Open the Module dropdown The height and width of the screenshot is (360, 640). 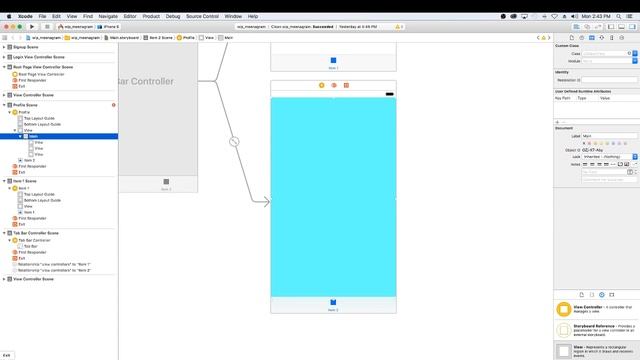[x=635, y=61]
